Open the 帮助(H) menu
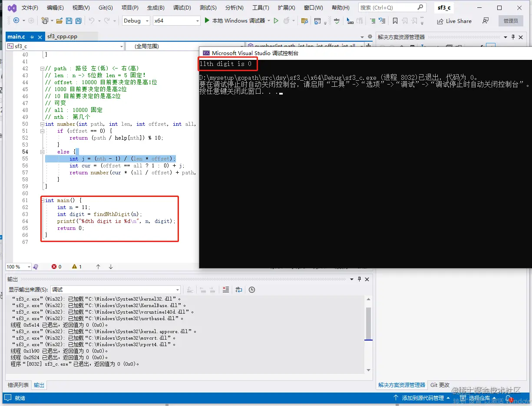 [x=340, y=8]
